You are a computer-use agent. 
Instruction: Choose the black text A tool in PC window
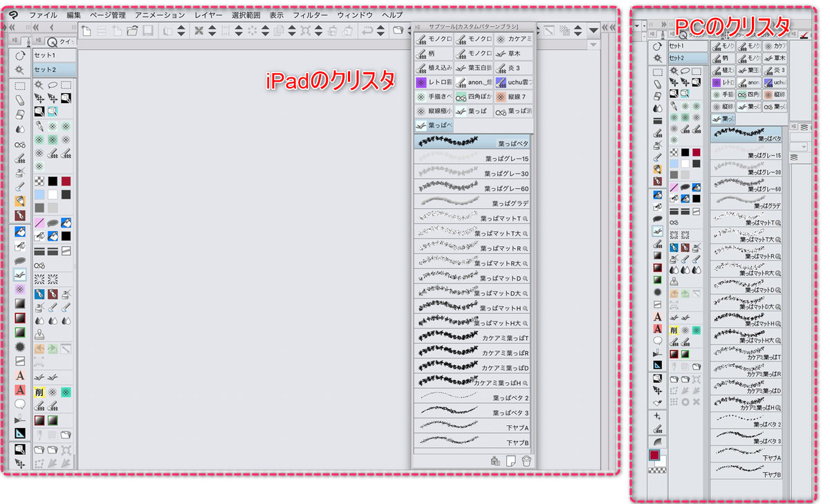pos(658,317)
